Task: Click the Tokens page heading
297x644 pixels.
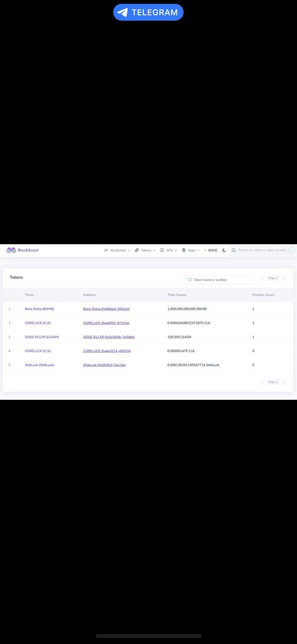Action: [x=16, y=277]
